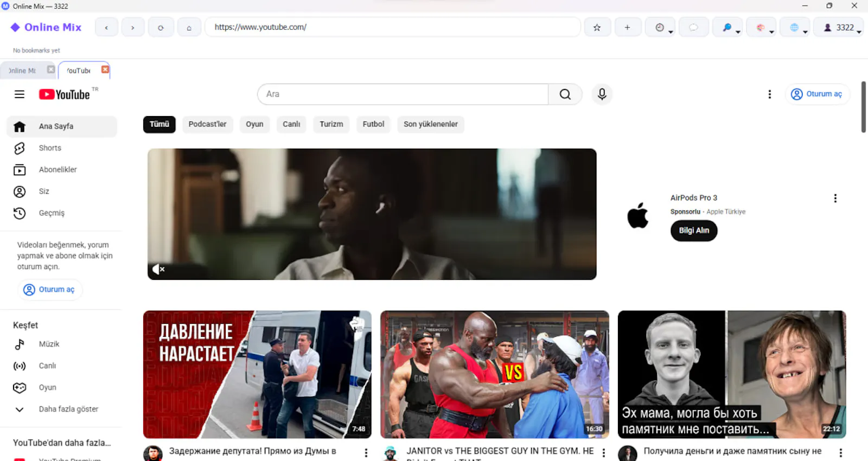
Task: Select the Tümü filter chip
Action: [x=159, y=124]
